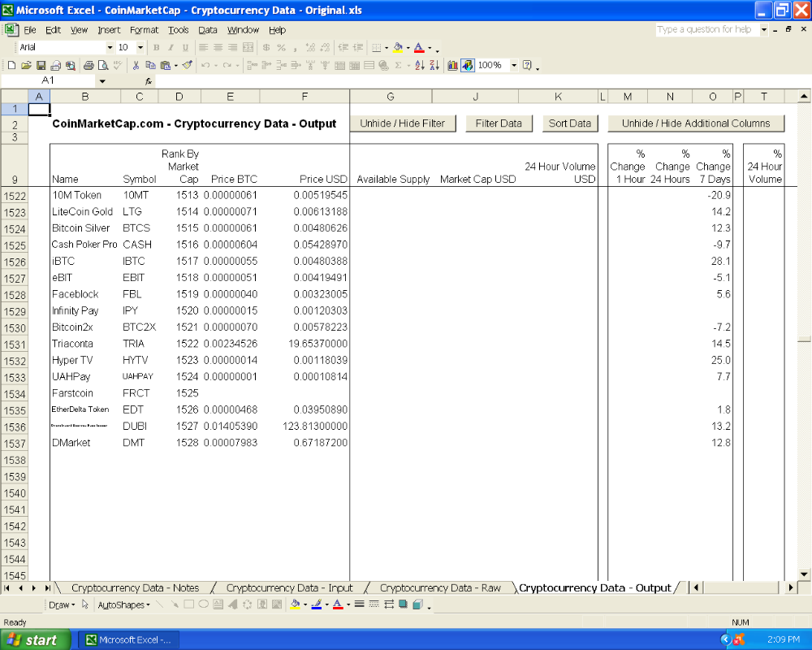The width and height of the screenshot is (812, 650).
Task: Go to the first sheet tab
Action: (6, 587)
